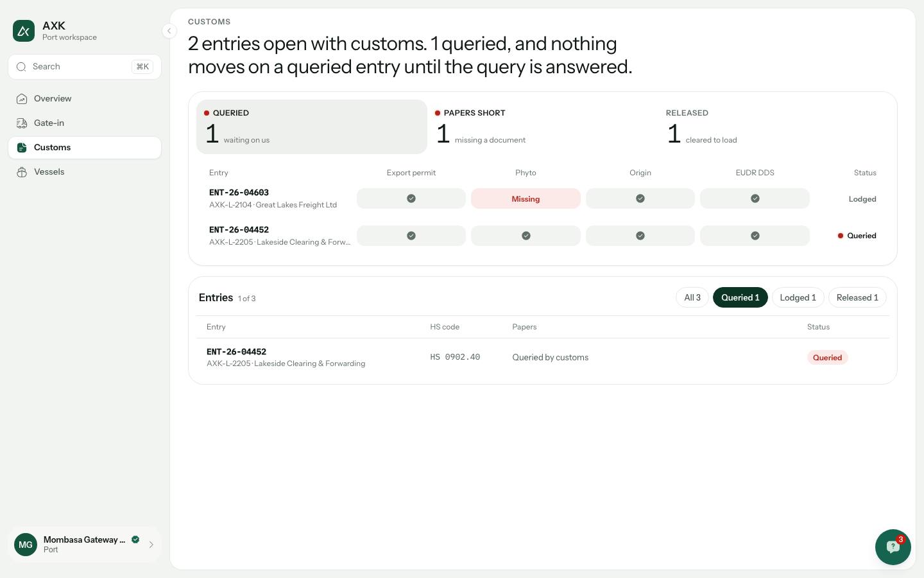The width and height of the screenshot is (924, 578).
Task: Select the Queried summary card
Action: pyautogui.click(x=312, y=127)
